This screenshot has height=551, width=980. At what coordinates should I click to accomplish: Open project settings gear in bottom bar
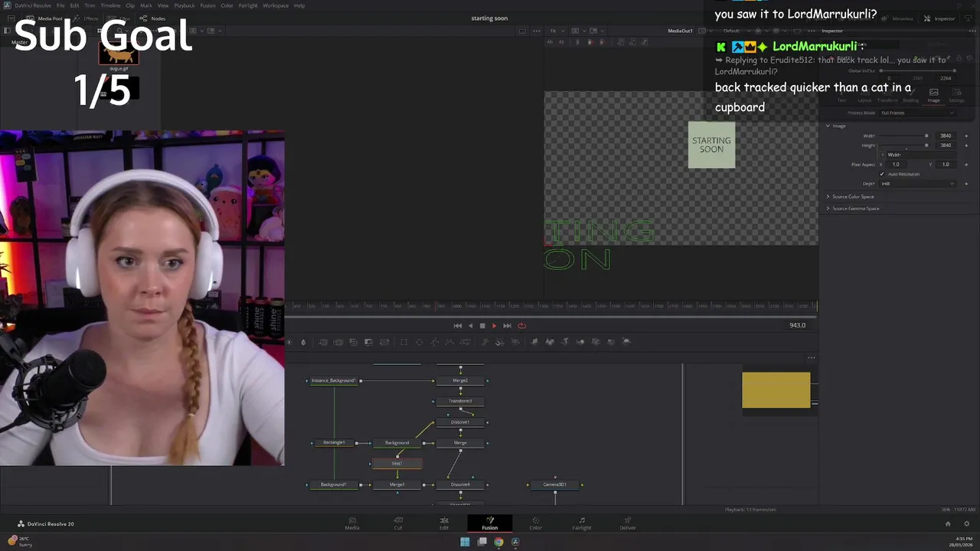[x=967, y=523]
